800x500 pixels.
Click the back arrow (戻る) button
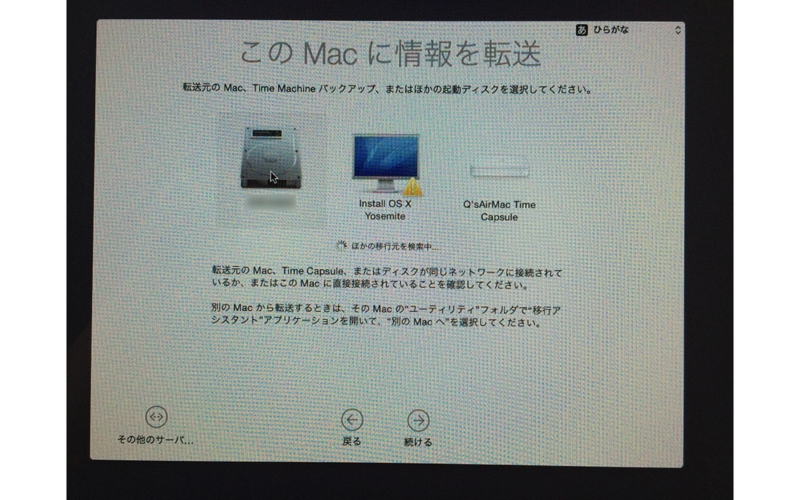tap(352, 420)
